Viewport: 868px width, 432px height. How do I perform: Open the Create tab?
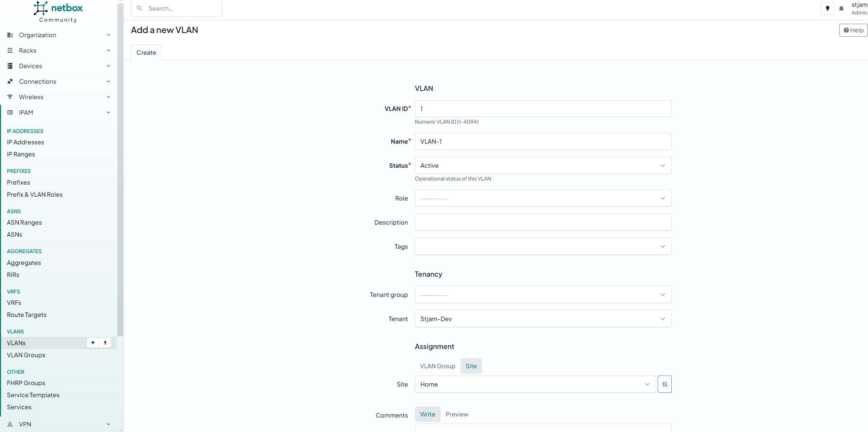[146, 52]
